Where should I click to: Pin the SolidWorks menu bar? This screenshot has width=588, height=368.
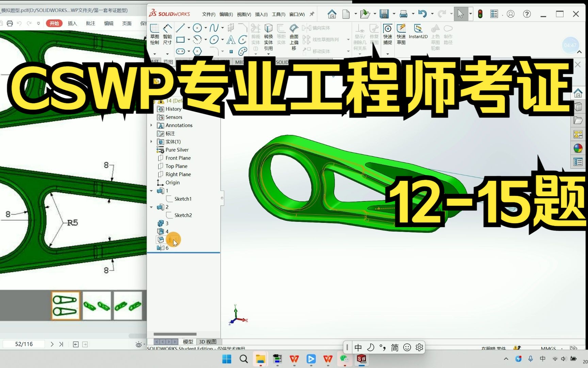(x=312, y=14)
